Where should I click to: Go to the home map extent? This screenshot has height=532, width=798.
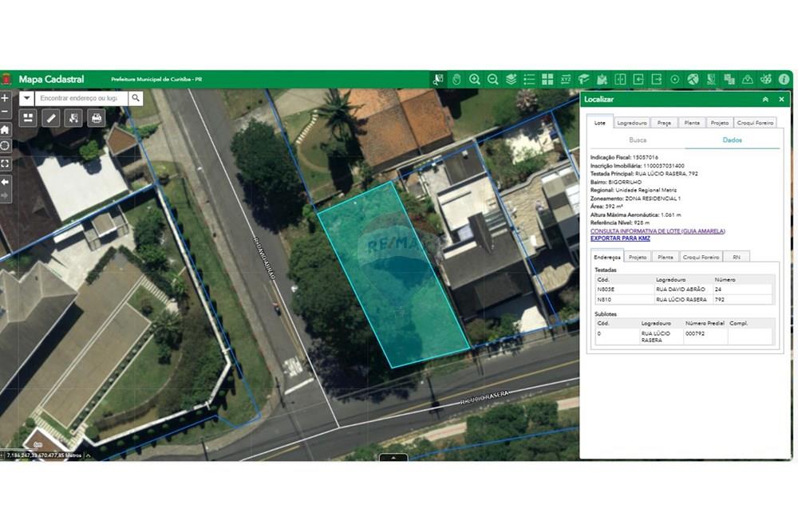coord(5,129)
